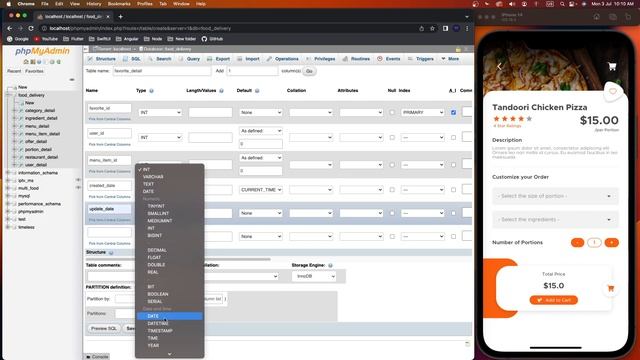Toggle Null checkbox for favorite_id row
Viewport: 640px width, 360px height.
point(392,112)
